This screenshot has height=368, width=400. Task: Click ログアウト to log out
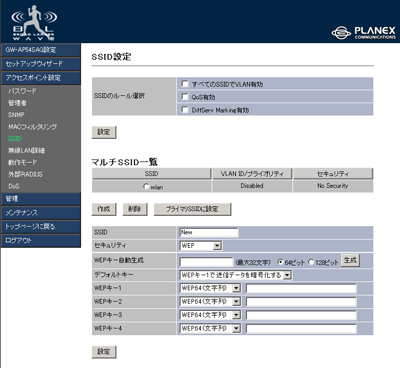point(41,241)
